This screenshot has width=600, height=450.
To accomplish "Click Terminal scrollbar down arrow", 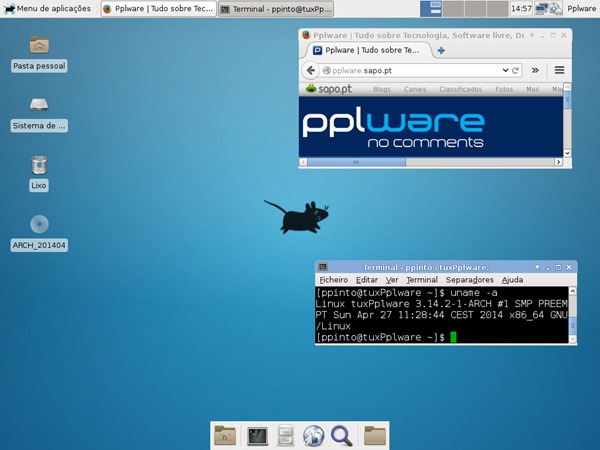I will click(572, 339).
